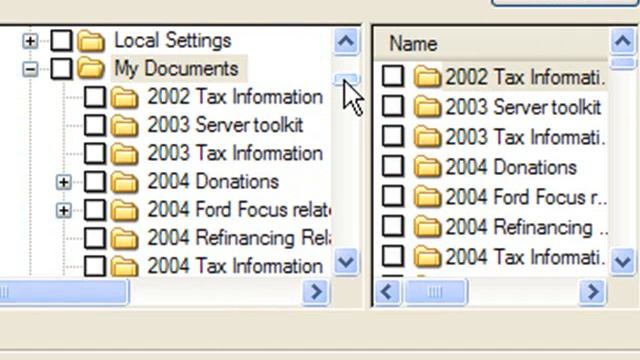Click Name list scroll left arrow
640x360 pixels.
tap(387, 292)
